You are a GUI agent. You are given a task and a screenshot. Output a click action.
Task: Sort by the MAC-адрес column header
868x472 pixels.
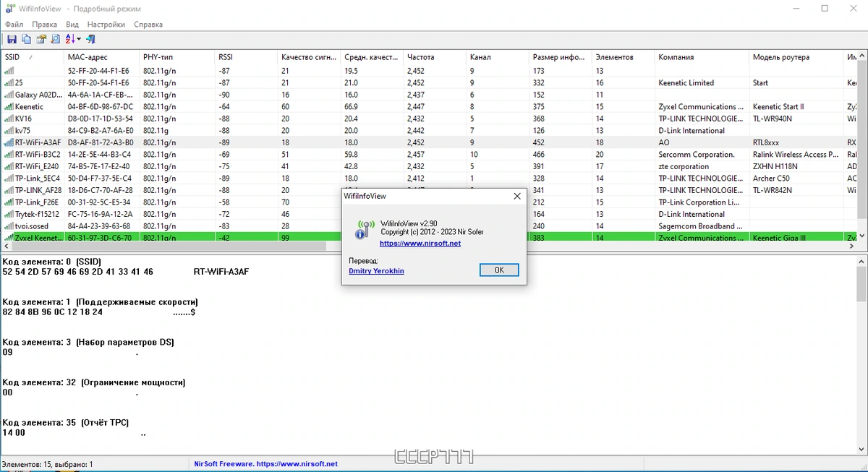tap(101, 57)
